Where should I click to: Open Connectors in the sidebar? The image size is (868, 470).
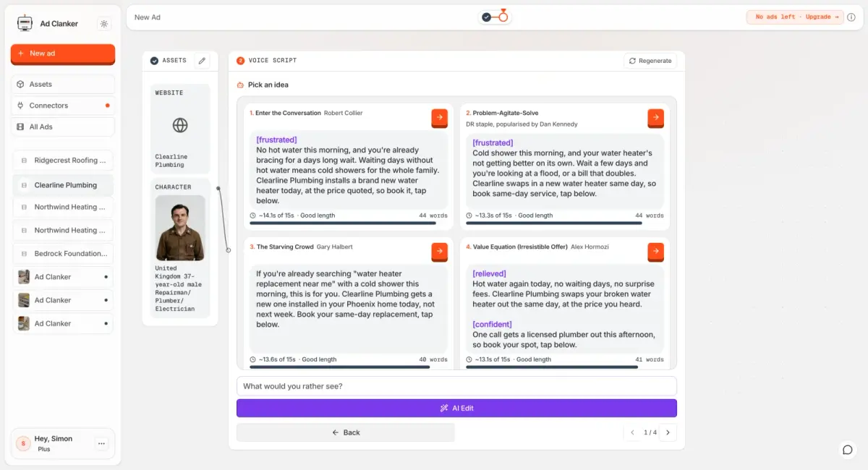[63, 106]
